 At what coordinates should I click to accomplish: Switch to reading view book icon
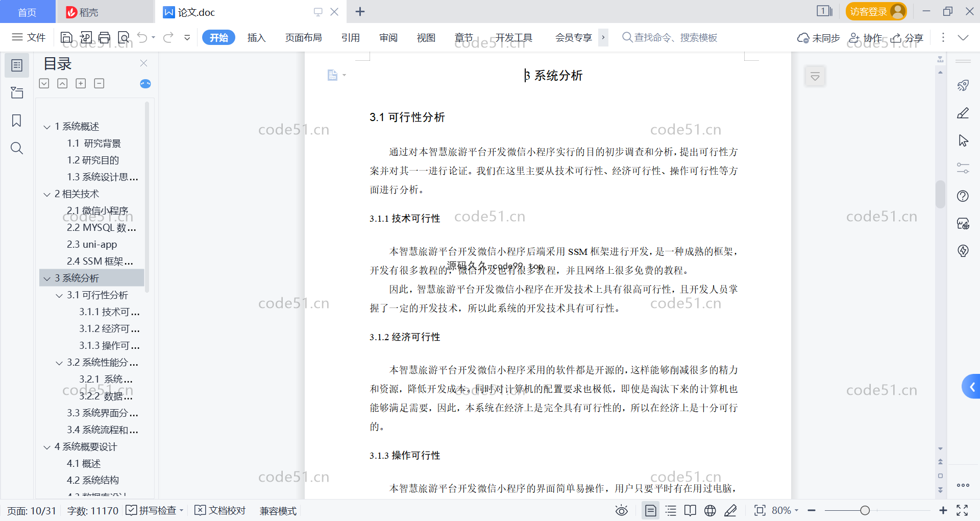[690, 510]
